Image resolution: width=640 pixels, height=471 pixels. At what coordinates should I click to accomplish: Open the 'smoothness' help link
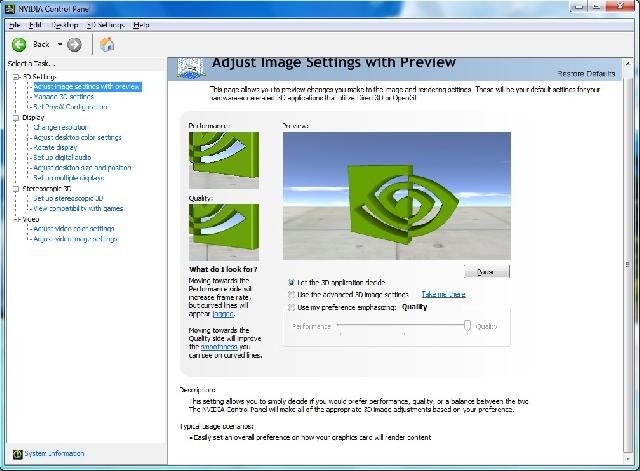tap(219, 347)
